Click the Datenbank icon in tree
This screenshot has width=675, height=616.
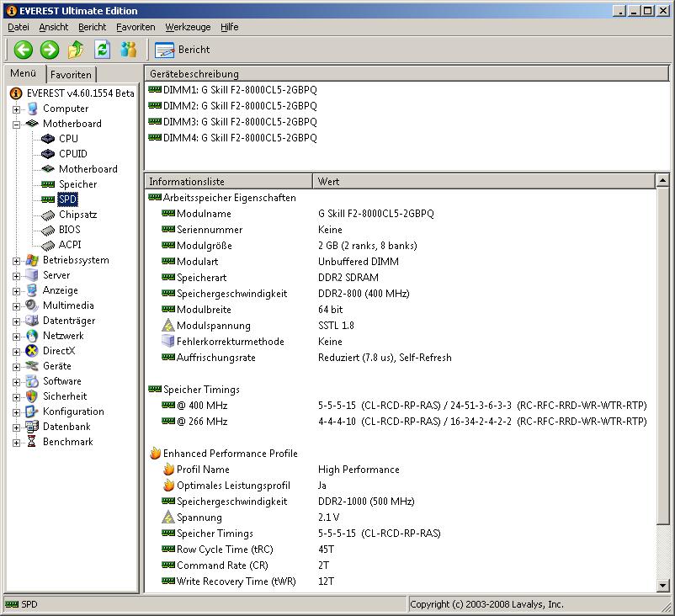click(32, 427)
